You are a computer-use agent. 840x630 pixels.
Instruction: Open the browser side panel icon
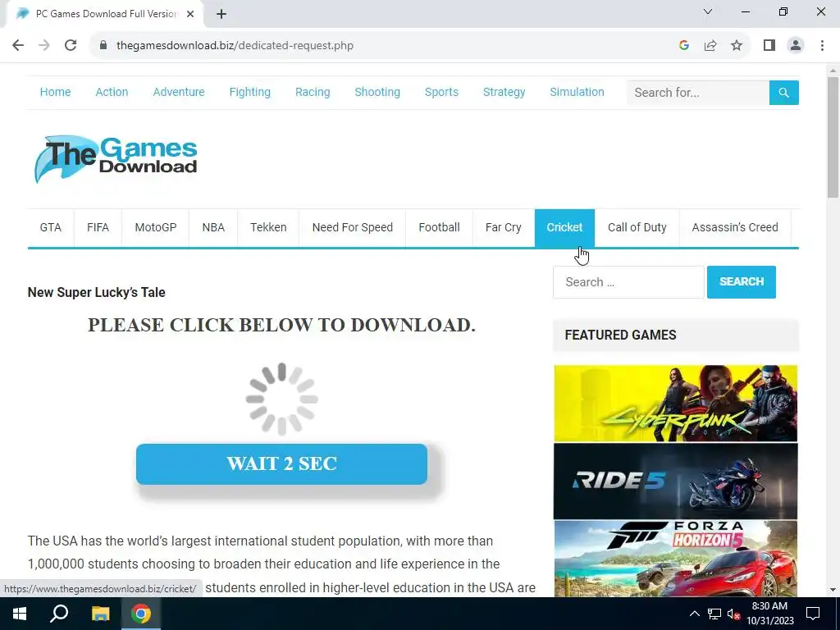tap(769, 46)
